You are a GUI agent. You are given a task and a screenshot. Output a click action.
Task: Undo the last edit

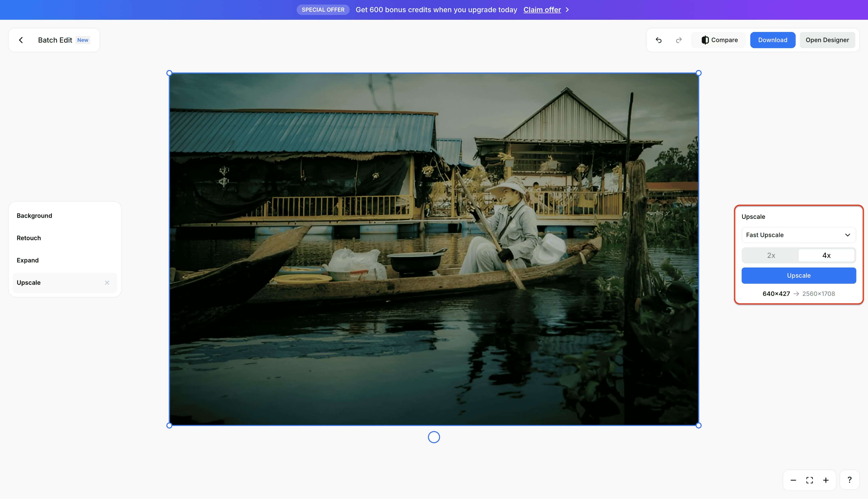658,40
